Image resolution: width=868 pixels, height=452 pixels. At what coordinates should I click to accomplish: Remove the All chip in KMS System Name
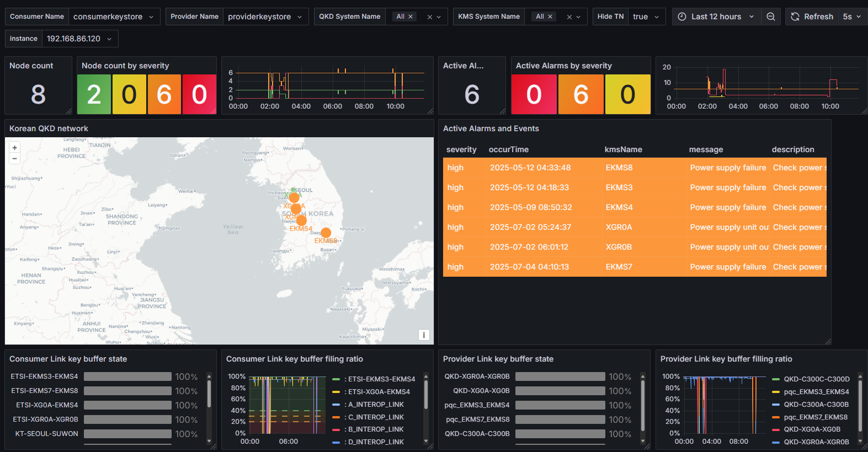click(550, 17)
